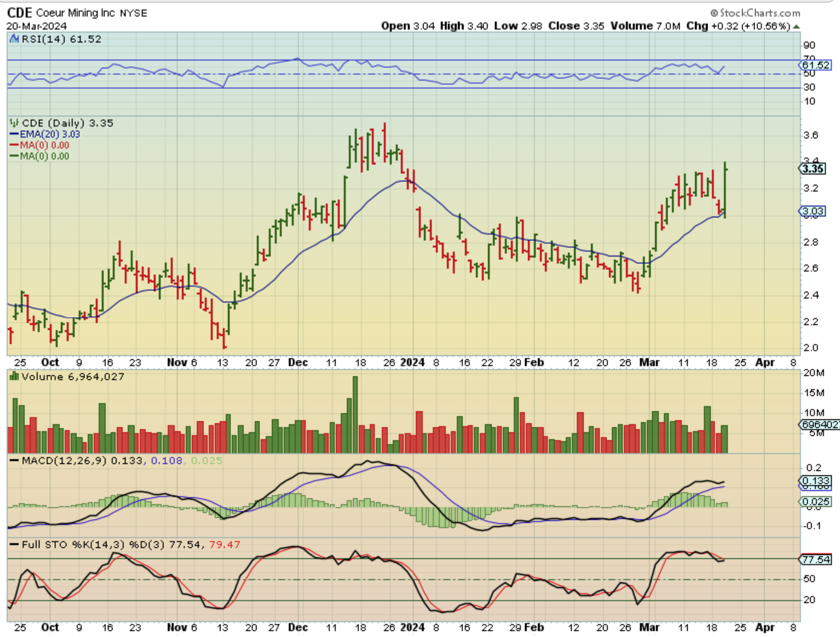
Task: Click the 3.6 price axis label
Action: click(x=811, y=135)
